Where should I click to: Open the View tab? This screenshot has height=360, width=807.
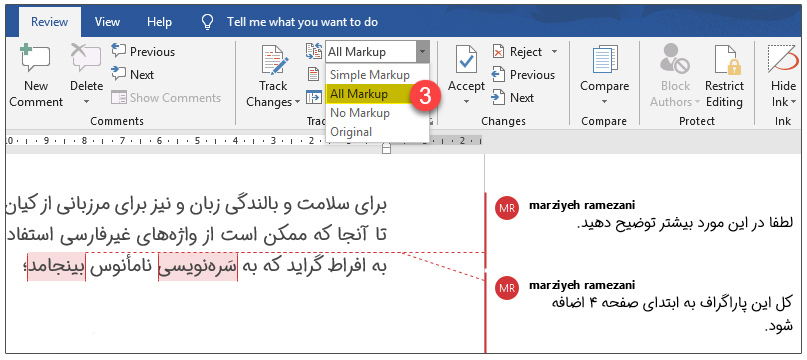[x=108, y=22]
